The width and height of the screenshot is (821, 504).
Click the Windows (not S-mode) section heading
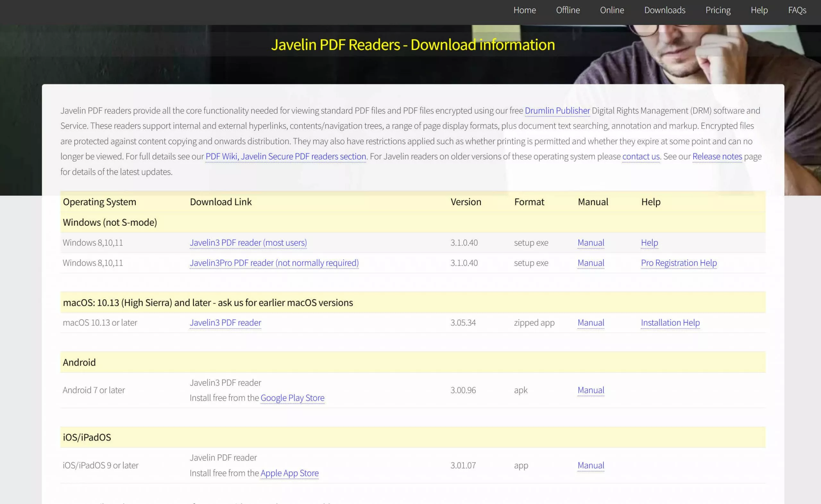coord(110,222)
